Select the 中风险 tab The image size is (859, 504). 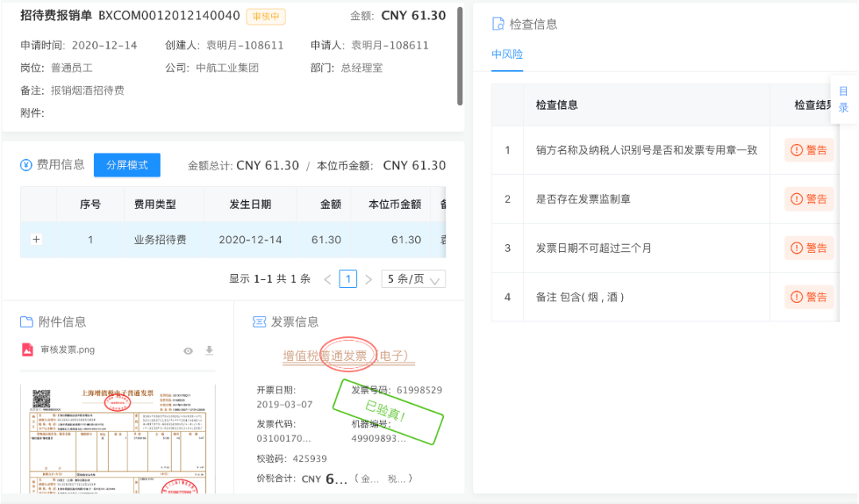coord(507,54)
